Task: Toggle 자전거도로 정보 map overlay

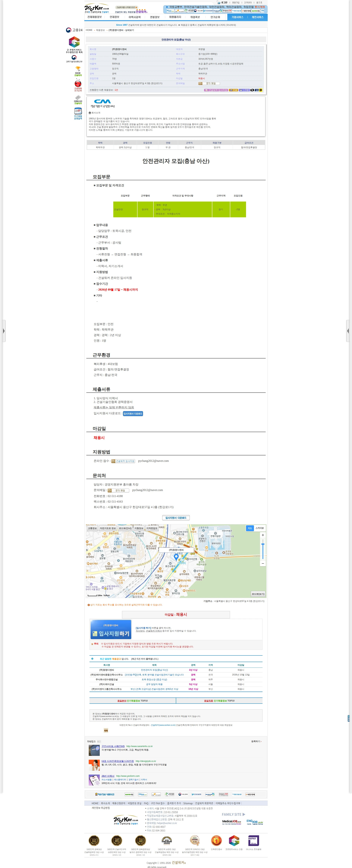Action: click(x=108, y=528)
